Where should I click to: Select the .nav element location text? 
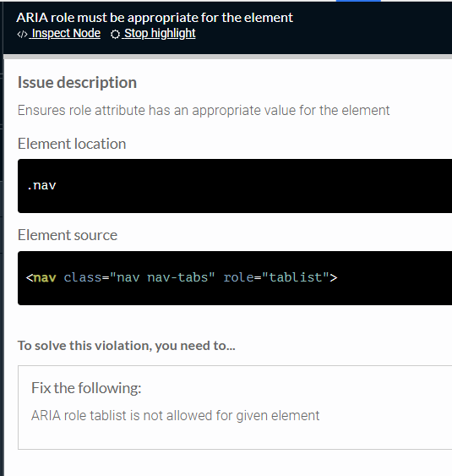click(41, 185)
